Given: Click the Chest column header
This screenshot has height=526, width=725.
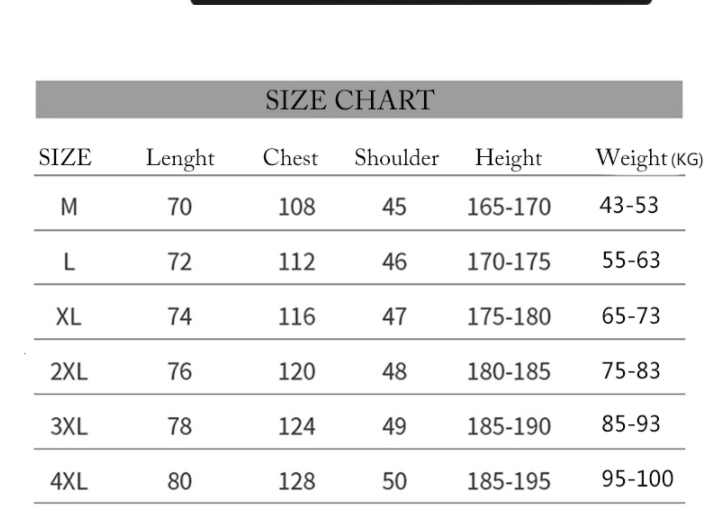Looking at the screenshot, I should coord(290,158).
